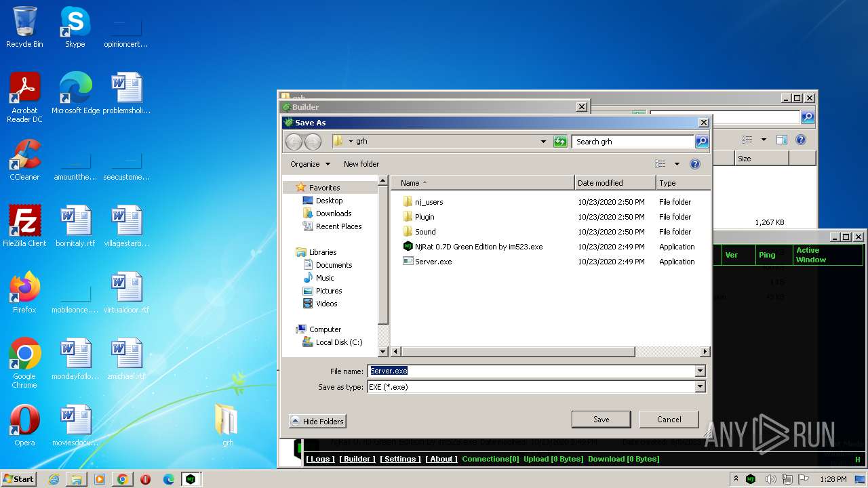The image size is (868, 488).
Task: Click the refresh button beside address bar
Action: click(x=560, y=142)
